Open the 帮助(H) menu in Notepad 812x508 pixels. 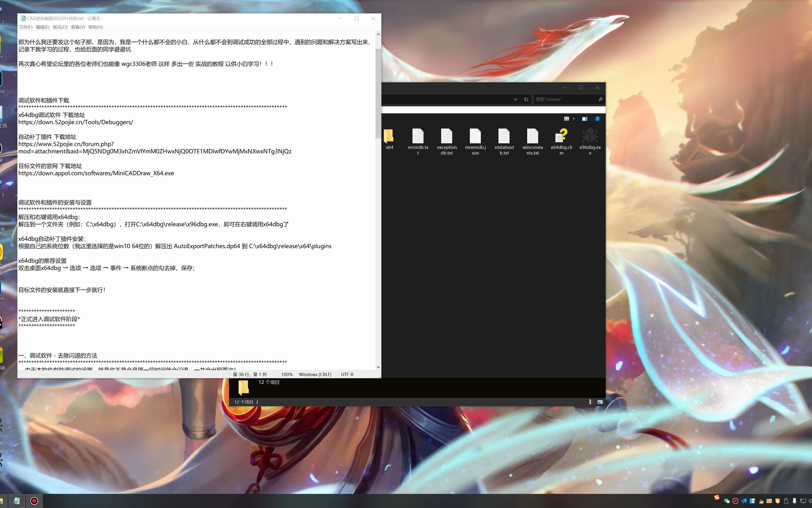(x=96, y=27)
